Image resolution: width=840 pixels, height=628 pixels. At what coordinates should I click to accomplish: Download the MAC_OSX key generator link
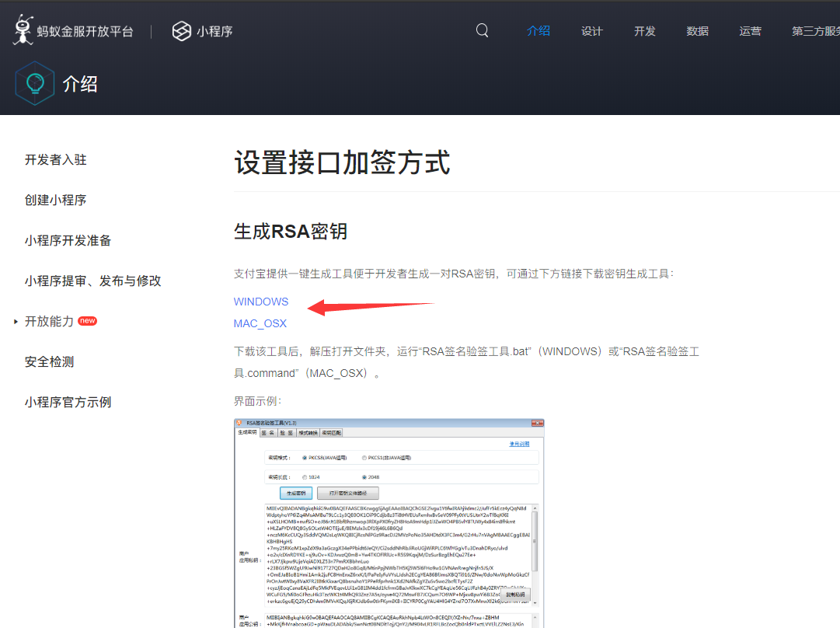pos(260,323)
